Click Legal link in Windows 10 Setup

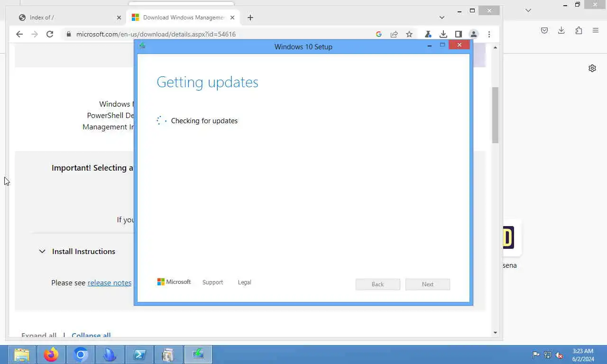pyautogui.click(x=244, y=282)
